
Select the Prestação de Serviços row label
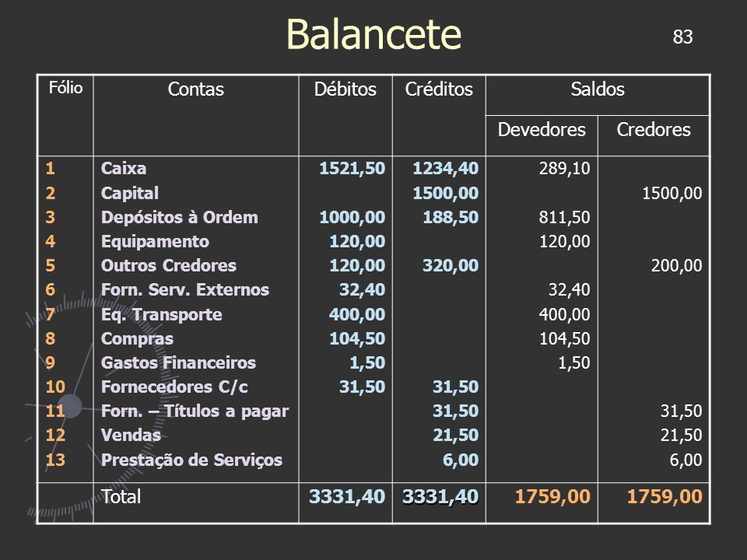191,460
